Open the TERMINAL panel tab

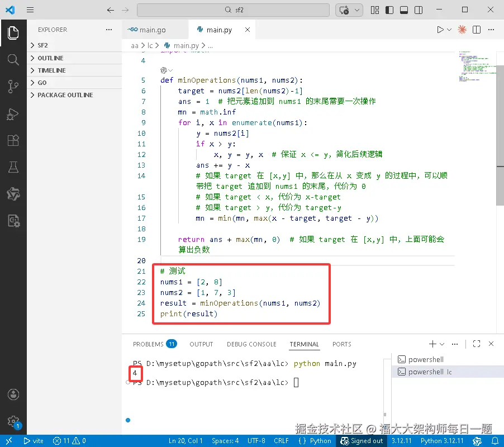pos(304,344)
